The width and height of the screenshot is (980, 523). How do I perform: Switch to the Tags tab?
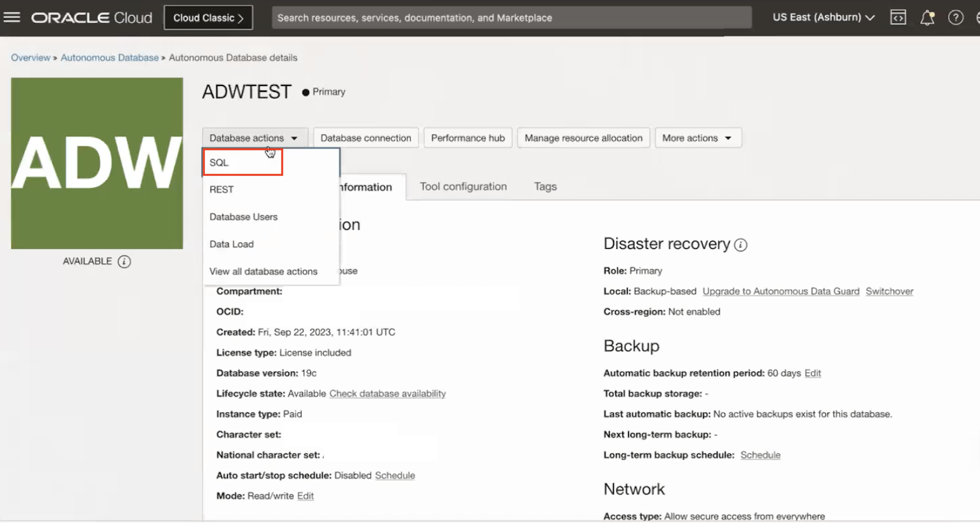coord(545,186)
